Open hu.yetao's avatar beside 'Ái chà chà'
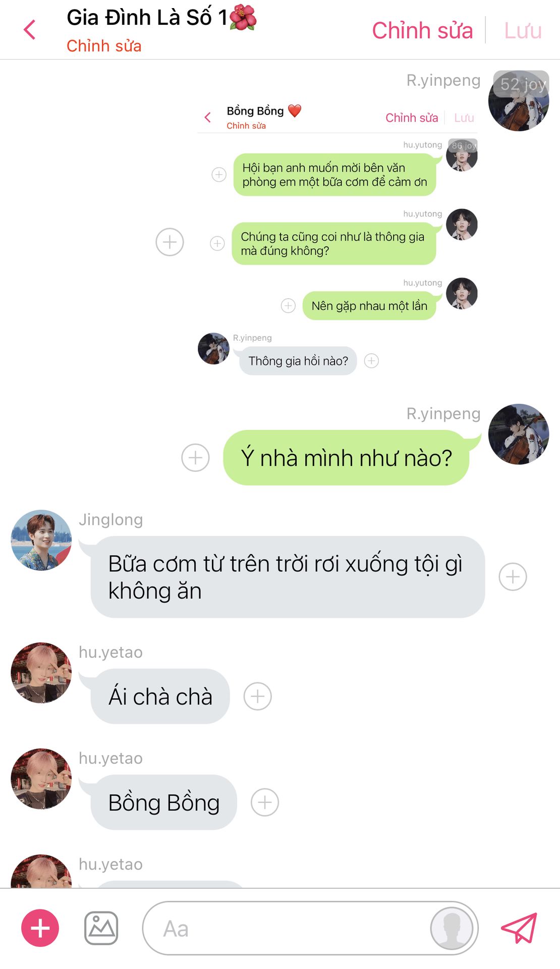 [41, 673]
